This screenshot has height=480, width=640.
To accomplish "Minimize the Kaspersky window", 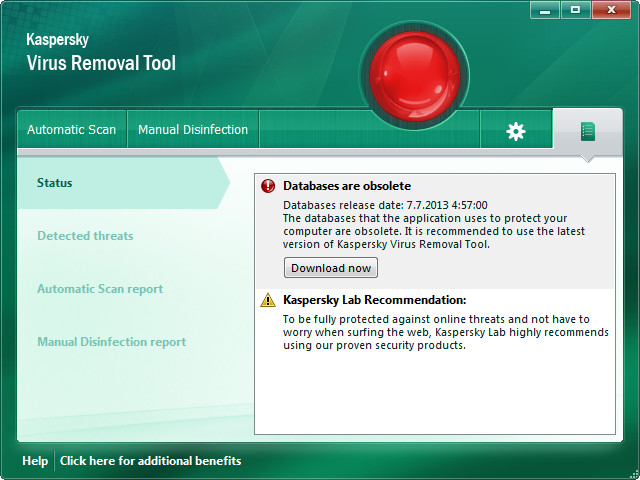I will (545, 10).
